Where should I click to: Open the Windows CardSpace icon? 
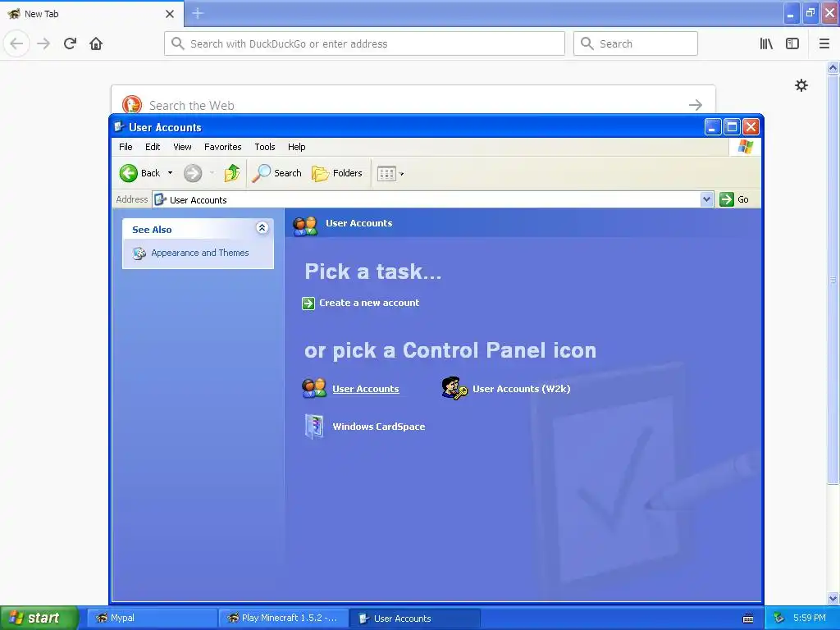pyautogui.click(x=314, y=427)
